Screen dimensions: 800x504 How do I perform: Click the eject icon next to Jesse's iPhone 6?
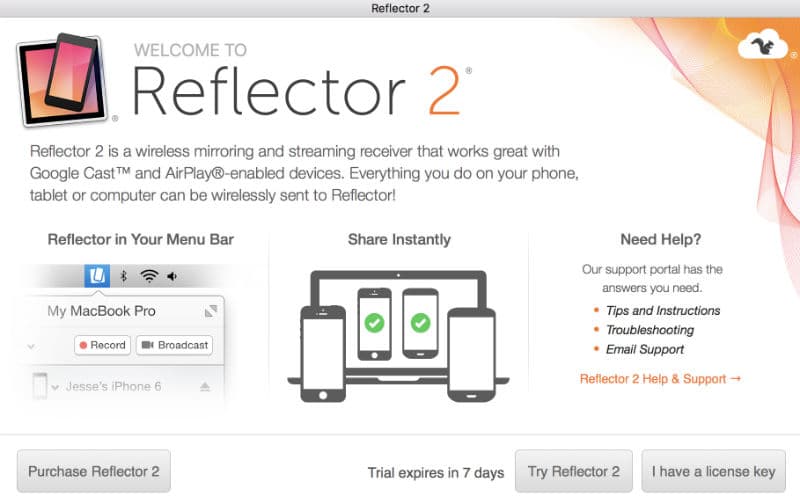(x=205, y=387)
